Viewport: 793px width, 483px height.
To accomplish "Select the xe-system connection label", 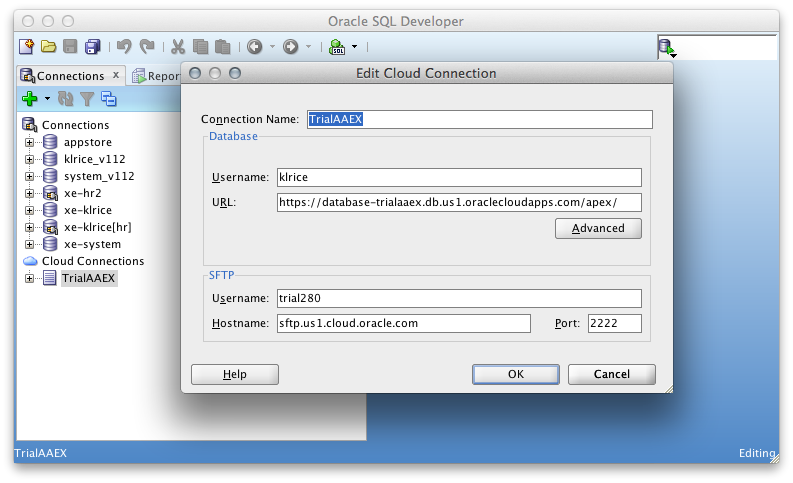I will pos(93,244).
